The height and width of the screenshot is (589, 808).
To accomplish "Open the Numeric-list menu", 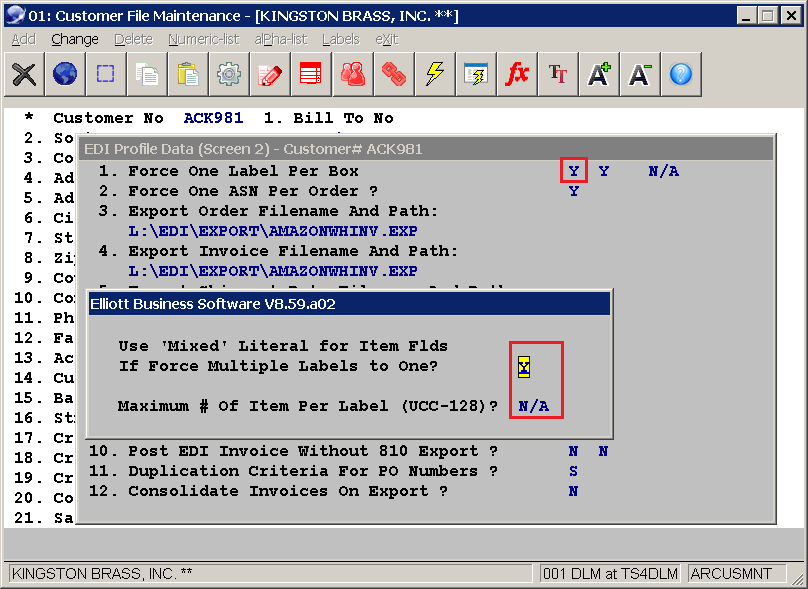I will 204,39.
